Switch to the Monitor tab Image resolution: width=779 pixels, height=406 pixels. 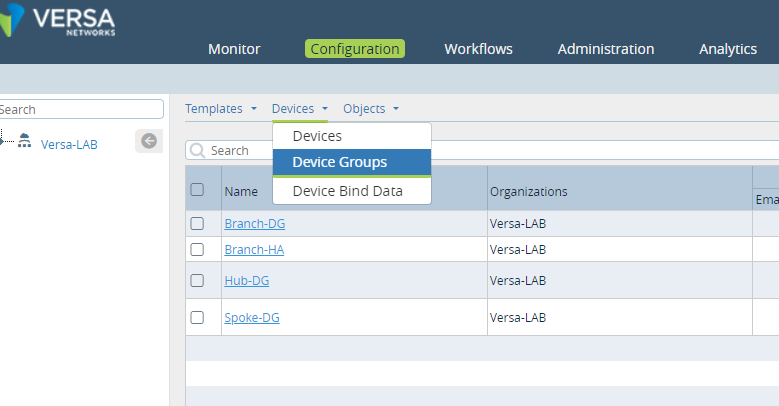234,49
